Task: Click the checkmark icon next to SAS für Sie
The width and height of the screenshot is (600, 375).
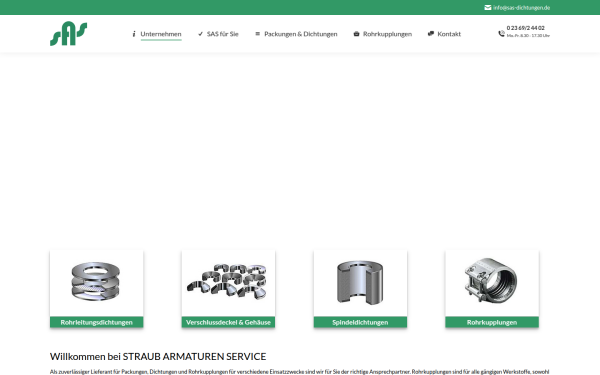Action: 201,34
